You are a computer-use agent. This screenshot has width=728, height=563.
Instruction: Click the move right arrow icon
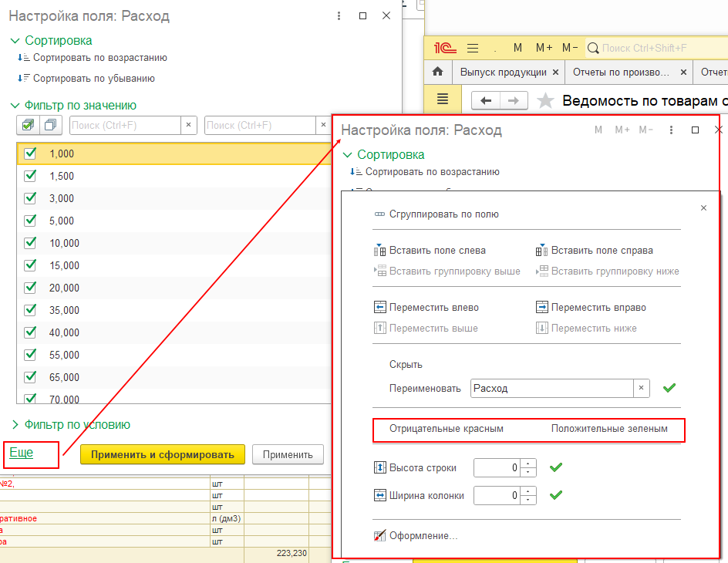click(x=541, y=308)
